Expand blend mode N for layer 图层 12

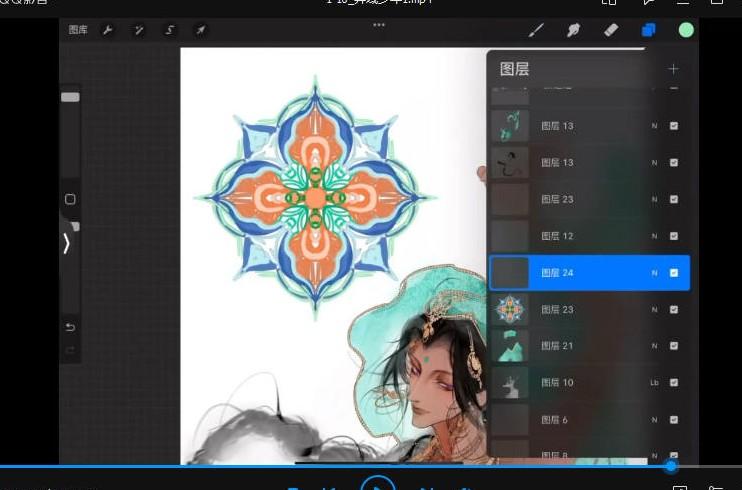click(x=654, y=236)
